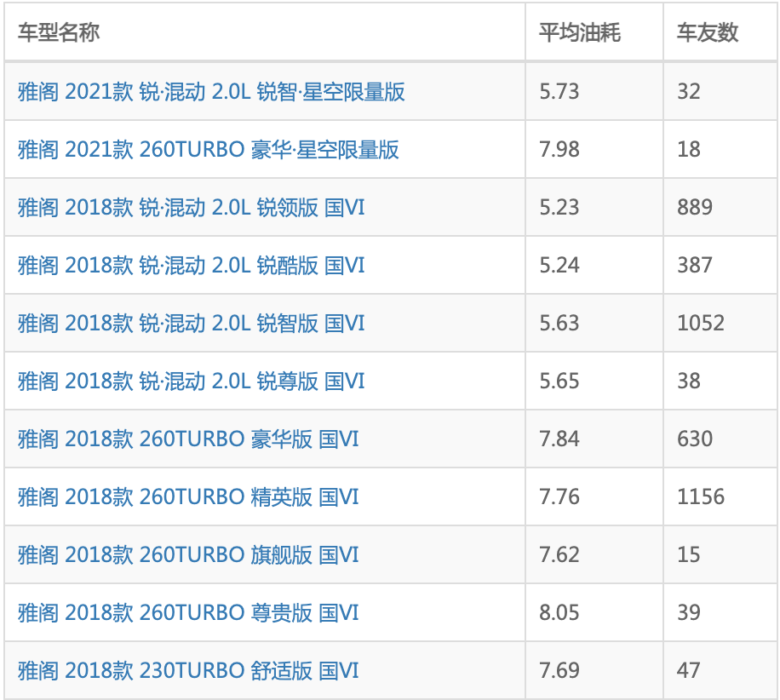
Task: Click owner count 1156
Action: coord(701,497)
